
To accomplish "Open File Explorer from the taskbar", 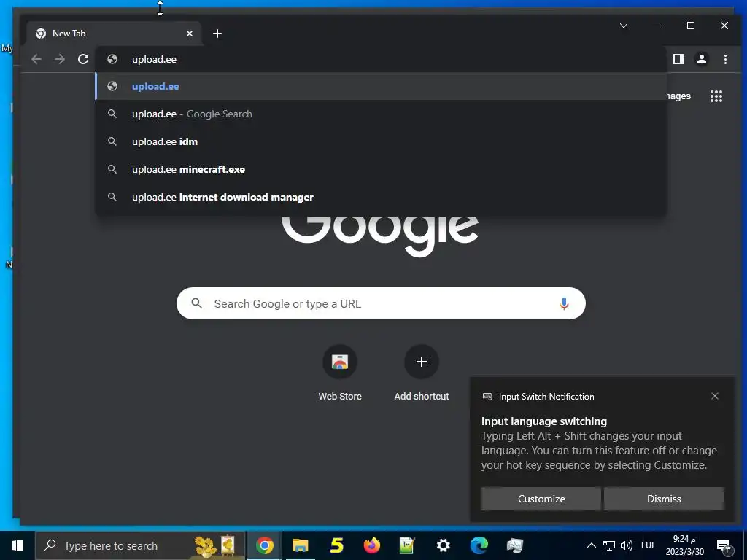I will click(x=300, y=545).
